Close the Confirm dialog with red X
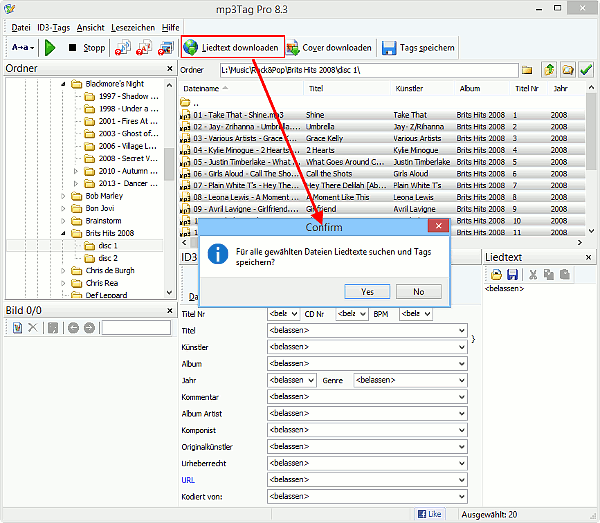600x523 pixels. tap(439, 226)
